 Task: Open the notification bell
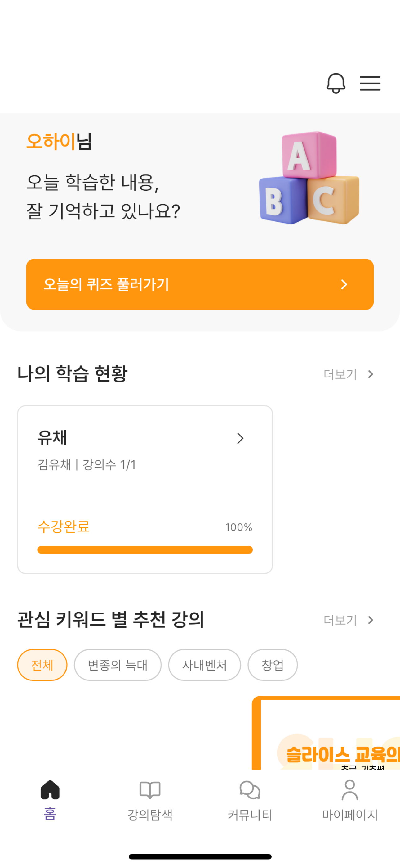pos(336,83)
